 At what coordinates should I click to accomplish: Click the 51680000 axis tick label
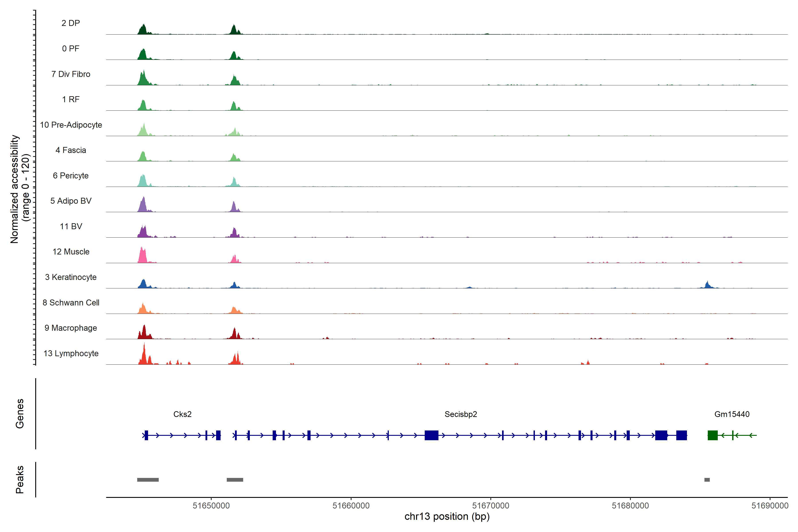pos(630,506)
